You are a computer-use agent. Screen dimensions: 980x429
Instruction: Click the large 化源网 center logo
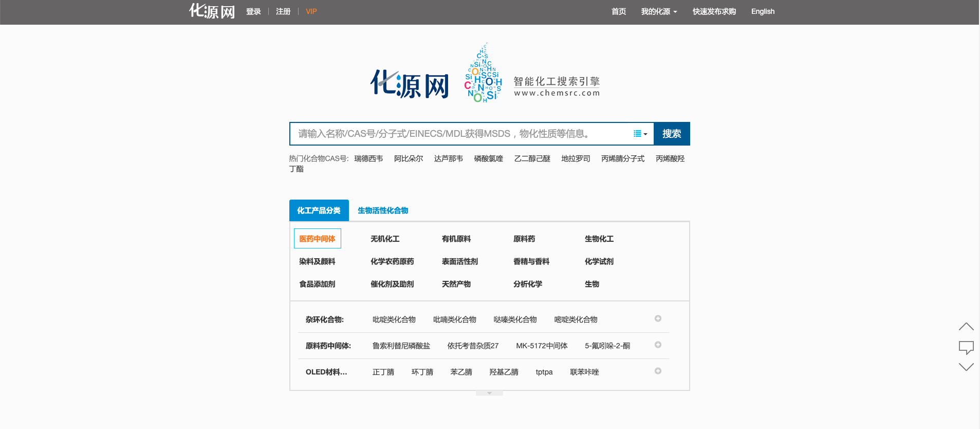click(410, 84)
